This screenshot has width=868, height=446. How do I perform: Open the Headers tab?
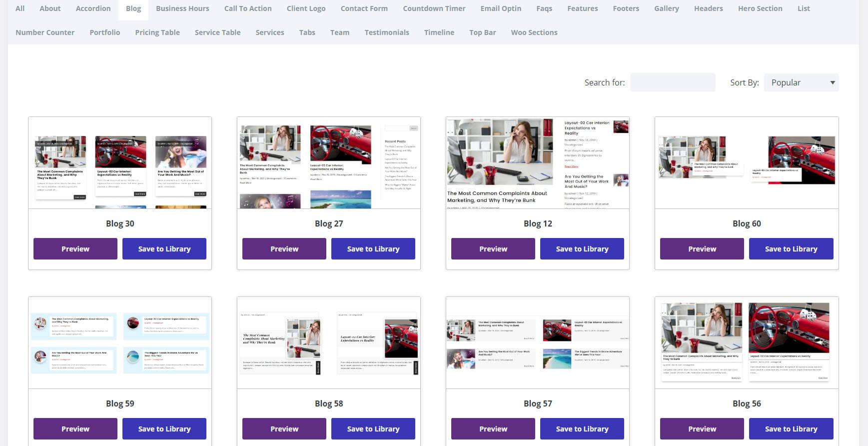tap(709, 8)
